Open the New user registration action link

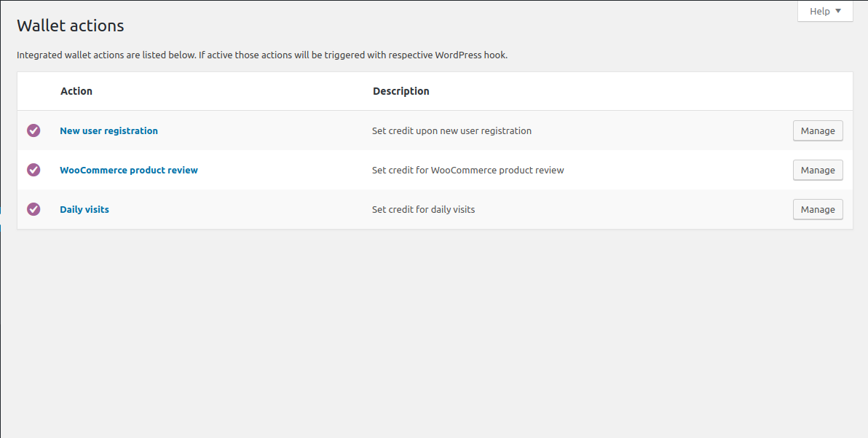tap(108, 130)
